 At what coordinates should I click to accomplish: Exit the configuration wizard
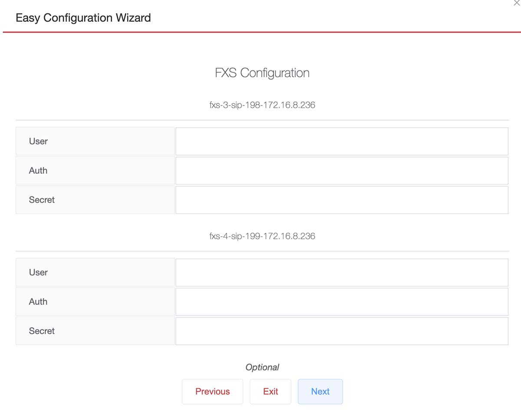[270, 391]
